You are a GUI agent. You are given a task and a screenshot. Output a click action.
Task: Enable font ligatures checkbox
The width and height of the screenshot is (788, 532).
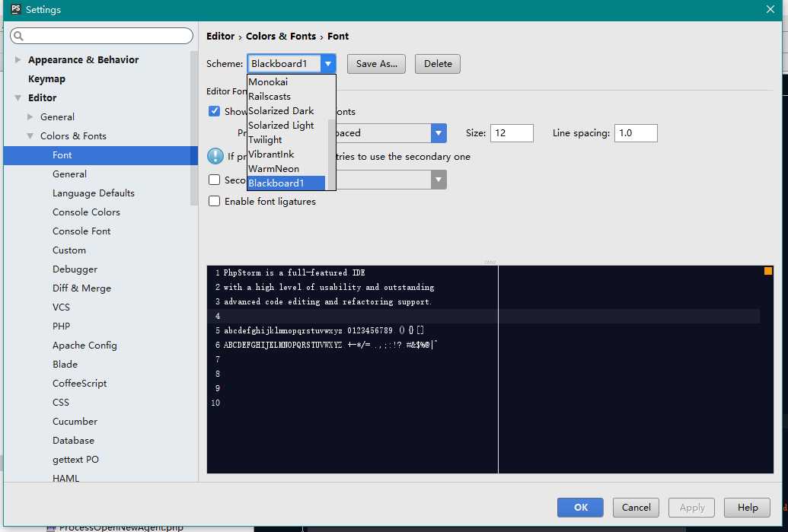tap(214, 202)
